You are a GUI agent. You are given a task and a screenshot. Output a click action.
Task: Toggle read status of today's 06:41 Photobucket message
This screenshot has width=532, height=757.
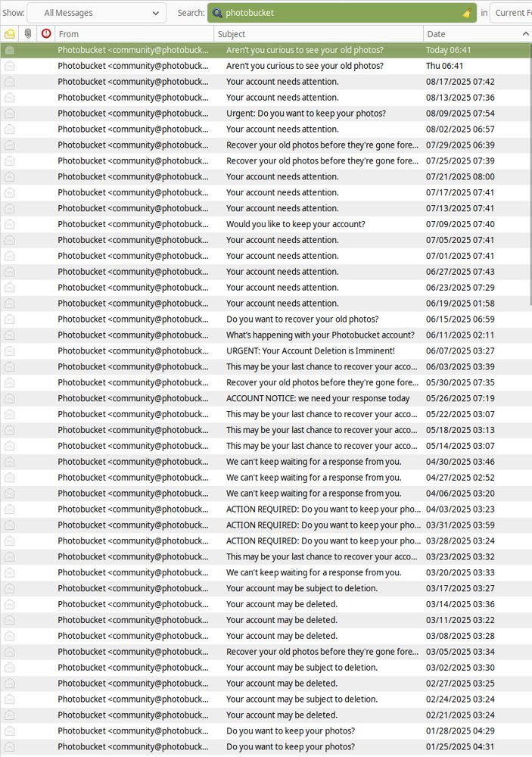point(9,50)
